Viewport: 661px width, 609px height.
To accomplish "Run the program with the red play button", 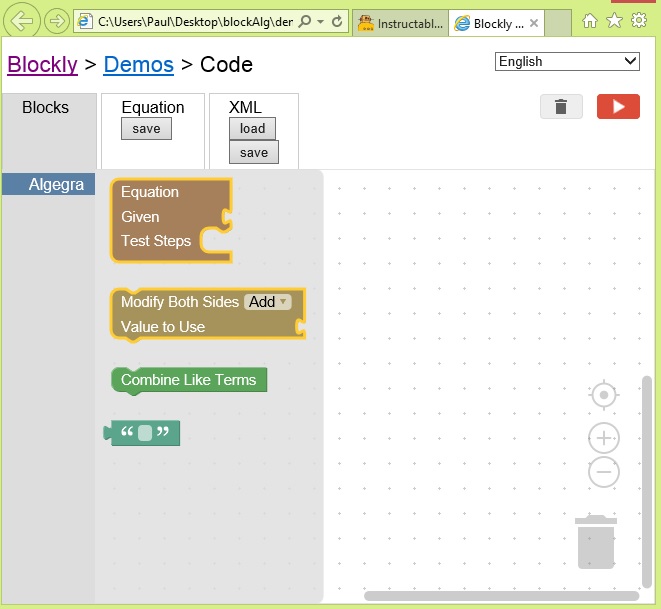I will coord(618,107).
